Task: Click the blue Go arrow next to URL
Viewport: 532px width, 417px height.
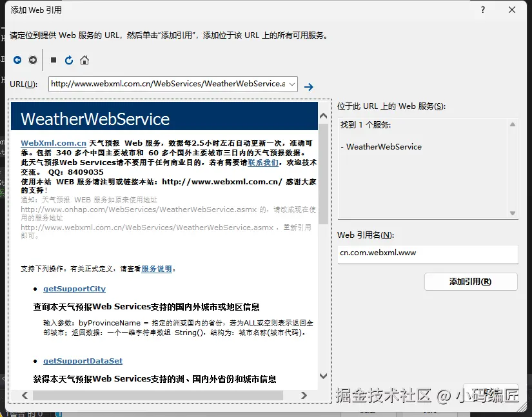Action: pyautogui.click(x=308, y=87)
